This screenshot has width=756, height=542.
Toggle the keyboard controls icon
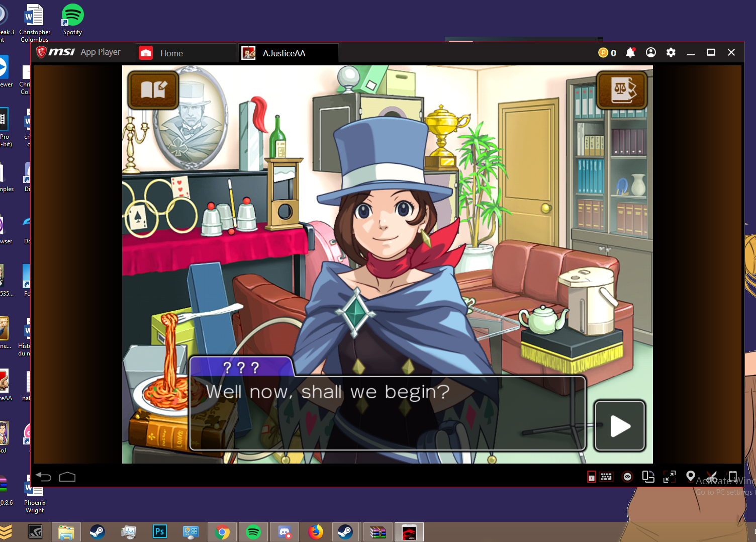click(606, 477)
